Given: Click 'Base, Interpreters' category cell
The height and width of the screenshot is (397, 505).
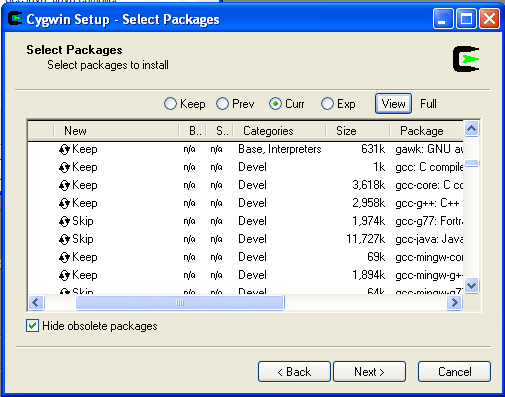Looking at the screenshot, I should [280, 149].
